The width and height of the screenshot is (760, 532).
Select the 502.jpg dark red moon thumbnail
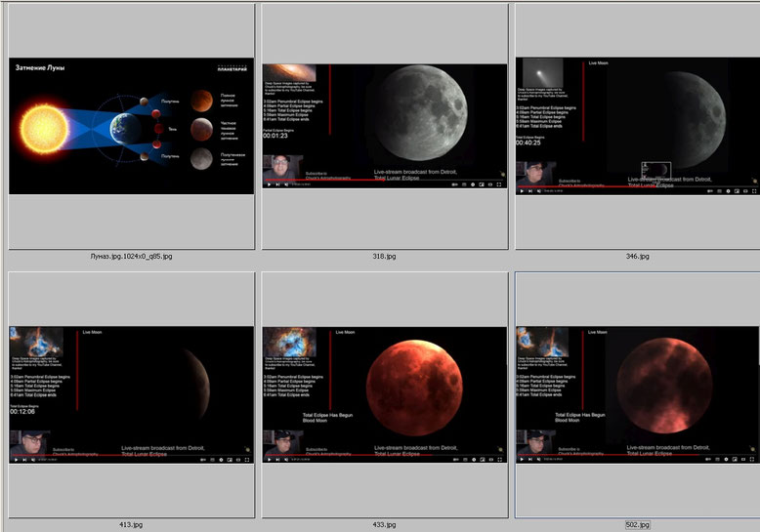tap(637, 395)
